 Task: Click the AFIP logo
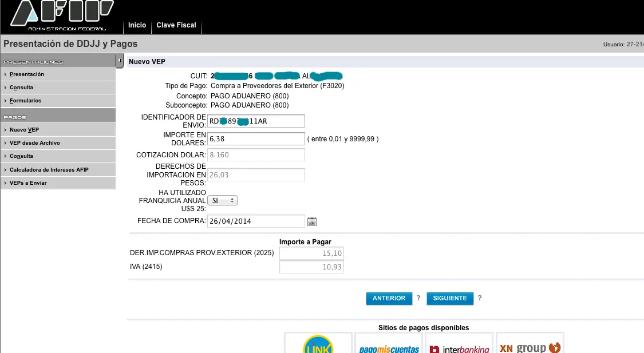[62, 15]
